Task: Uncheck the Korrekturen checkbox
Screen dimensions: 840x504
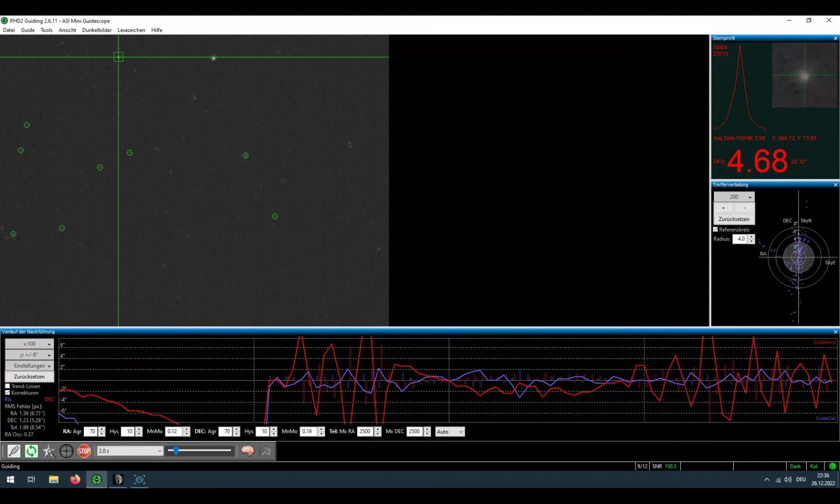Action: pos(7,393)
